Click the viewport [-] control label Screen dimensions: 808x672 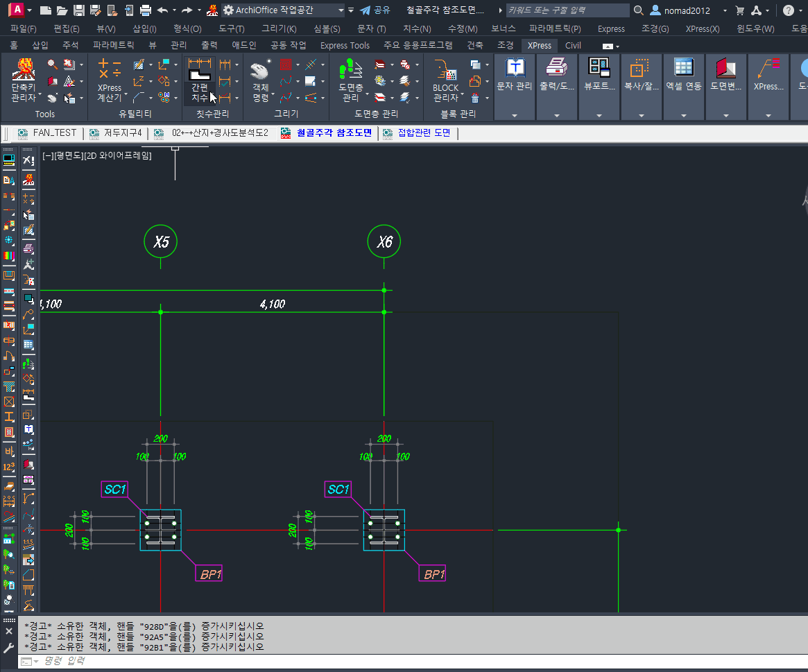click(x=47, y=155)
